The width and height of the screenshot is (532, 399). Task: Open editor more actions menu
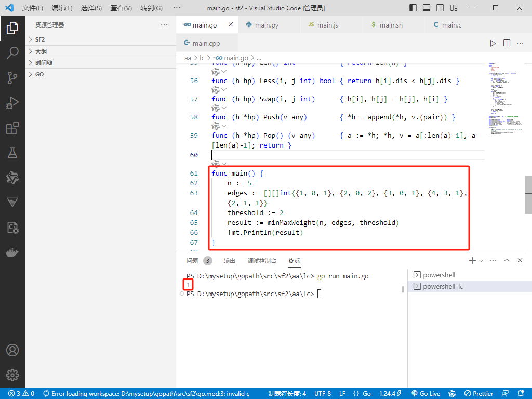520,43
